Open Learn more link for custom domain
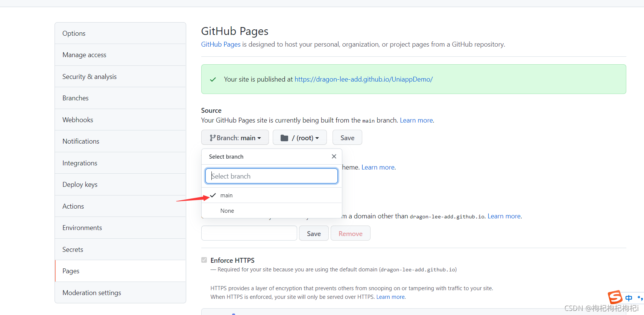Screen dimensions: 644x315 (x=504, y=216)
